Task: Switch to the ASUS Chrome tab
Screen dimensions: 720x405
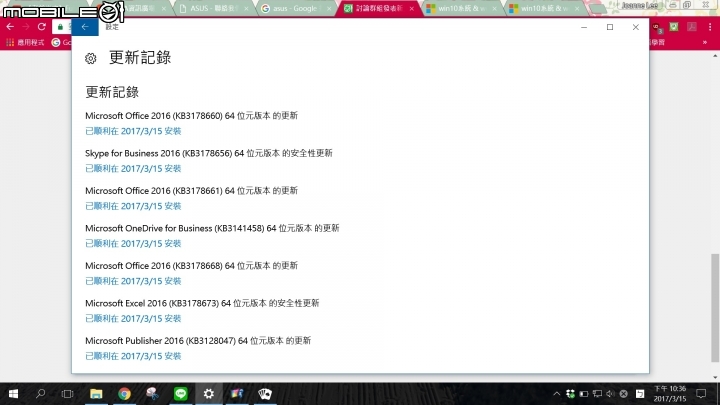Action: click(x=213, y=8)
